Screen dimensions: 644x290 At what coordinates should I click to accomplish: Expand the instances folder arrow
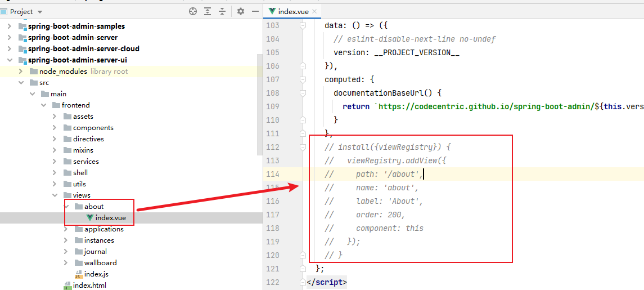click(66, 240)
